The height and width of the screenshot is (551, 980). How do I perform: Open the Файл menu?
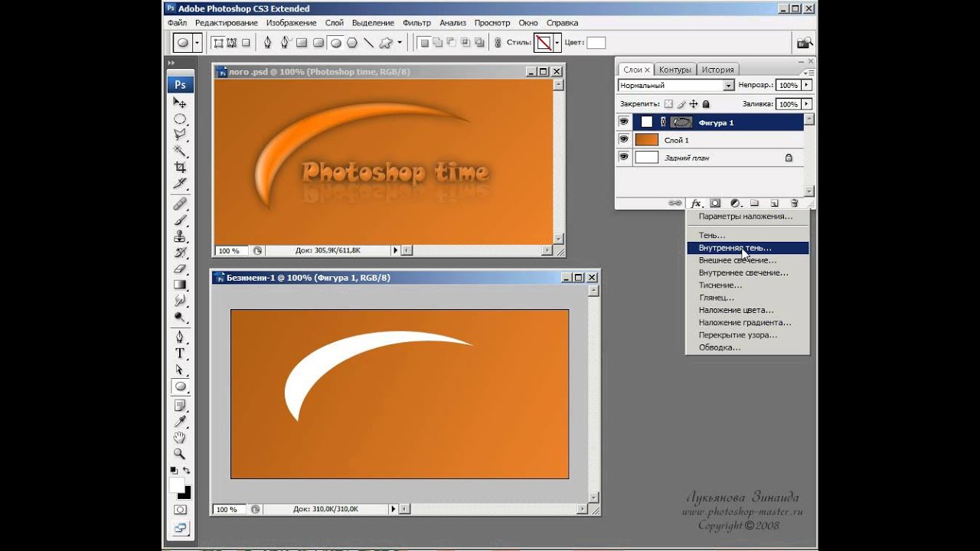(x=177, y=23)
